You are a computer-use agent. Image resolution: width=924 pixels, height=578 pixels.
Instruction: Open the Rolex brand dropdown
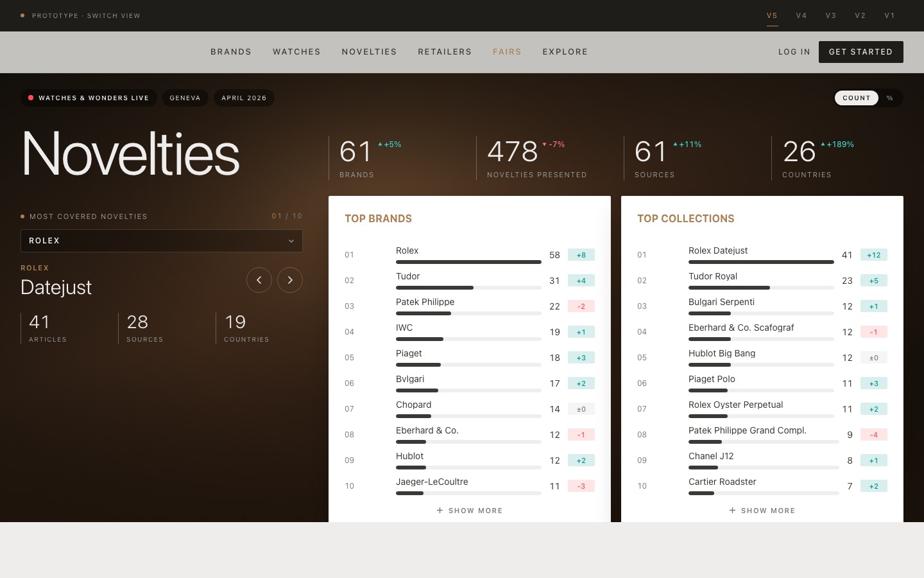coord(162,241)
